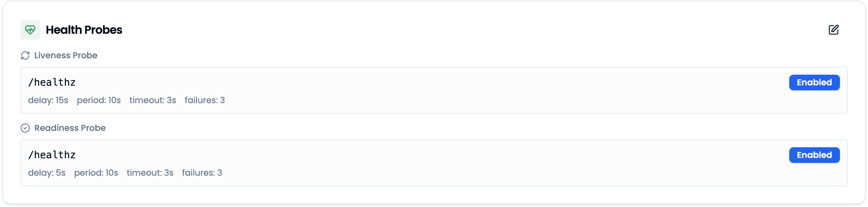
Task: Click the readiness period: 10s value
Action: 96,173
